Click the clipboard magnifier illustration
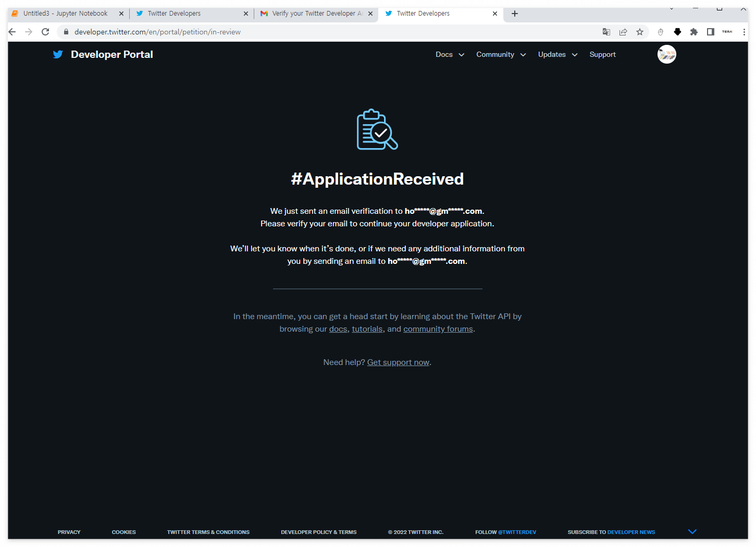The height and width of the screenshot is (547, 756). pyautogui.click(x=377, y=129)
